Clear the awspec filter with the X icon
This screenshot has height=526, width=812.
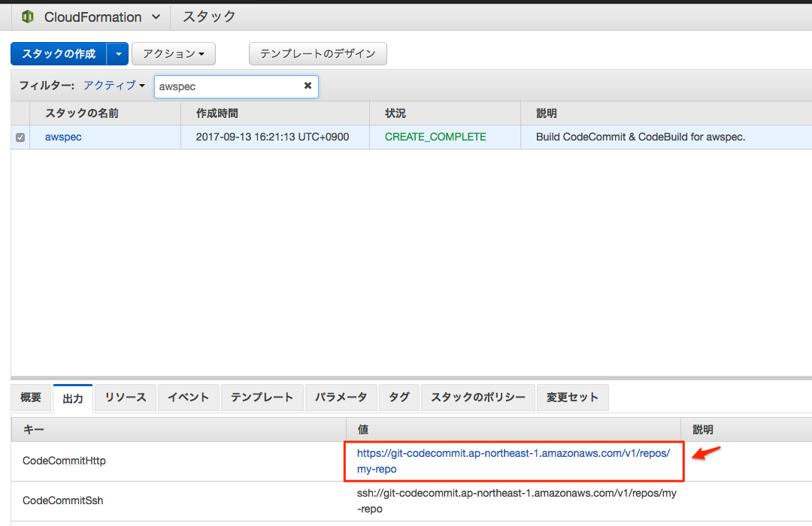tap(308, 86)
